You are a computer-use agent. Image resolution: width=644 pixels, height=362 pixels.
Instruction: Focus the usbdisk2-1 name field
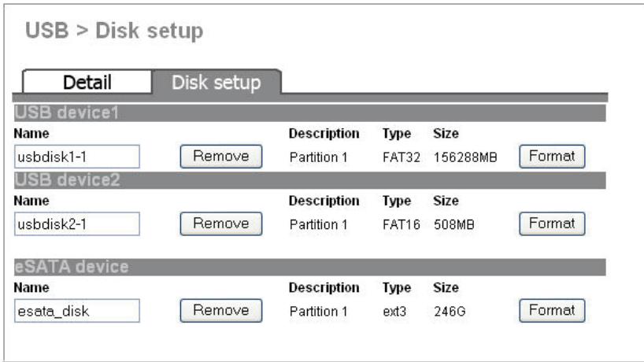[77, 223]
